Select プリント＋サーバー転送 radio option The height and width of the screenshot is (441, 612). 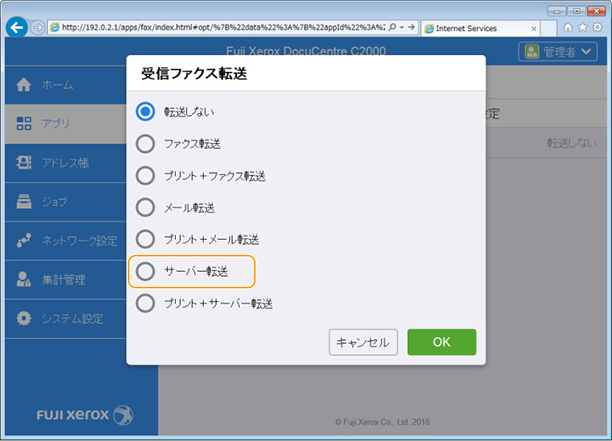click(146, 303)
